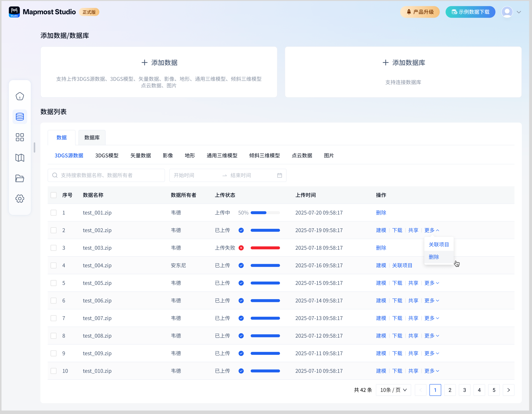
Task: Click the data name search field
Action: point(106,175)
